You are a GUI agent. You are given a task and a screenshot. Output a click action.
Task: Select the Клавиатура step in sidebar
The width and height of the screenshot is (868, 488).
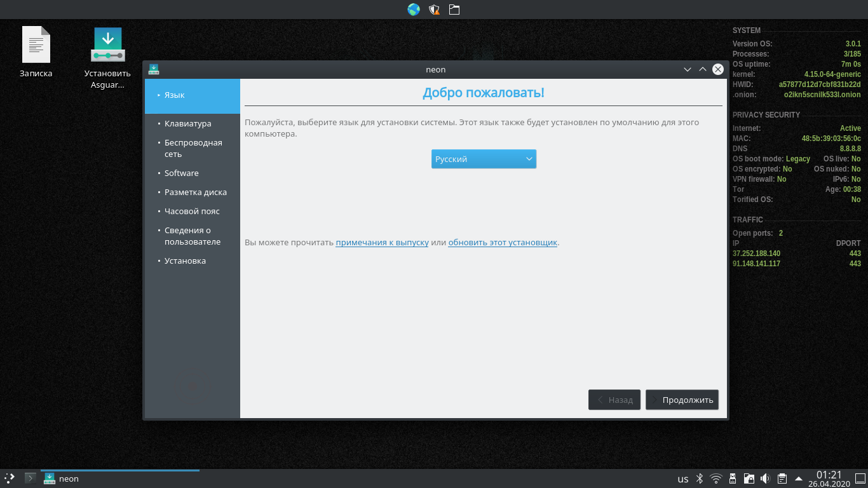click(x=188, y=124)
